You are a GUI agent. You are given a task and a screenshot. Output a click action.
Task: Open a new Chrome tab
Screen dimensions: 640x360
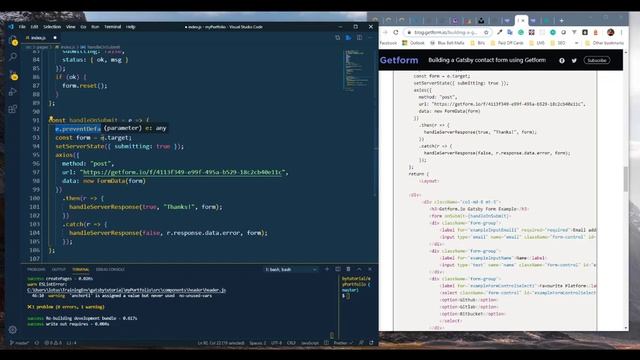(x=562, y=20)
